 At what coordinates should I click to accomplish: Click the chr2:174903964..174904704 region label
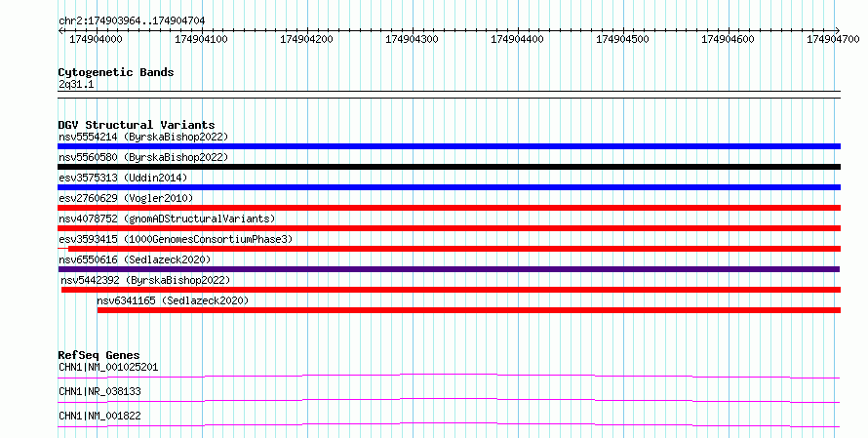pos(132,21)
